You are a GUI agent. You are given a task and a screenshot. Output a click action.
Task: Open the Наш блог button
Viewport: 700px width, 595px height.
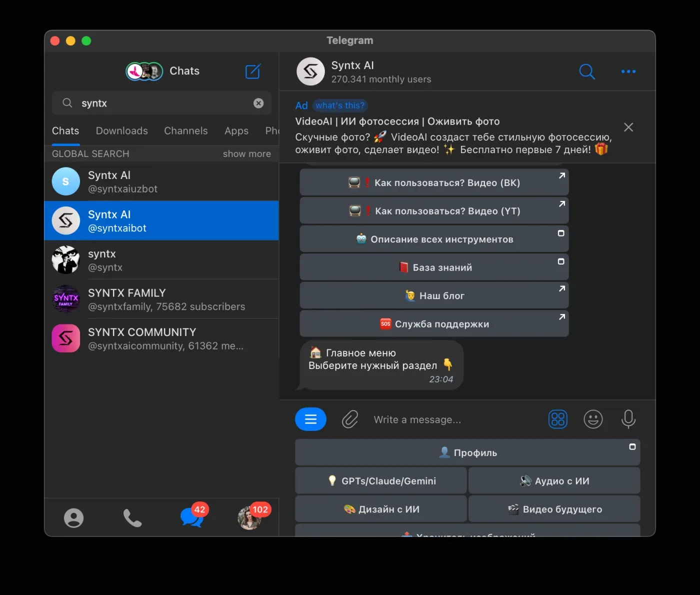coord(434,295)
